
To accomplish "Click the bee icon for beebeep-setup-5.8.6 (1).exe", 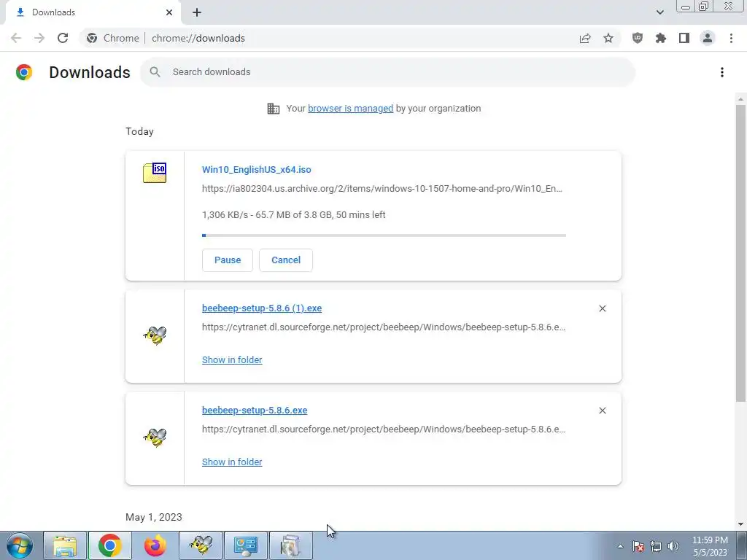I will [155, 335].
